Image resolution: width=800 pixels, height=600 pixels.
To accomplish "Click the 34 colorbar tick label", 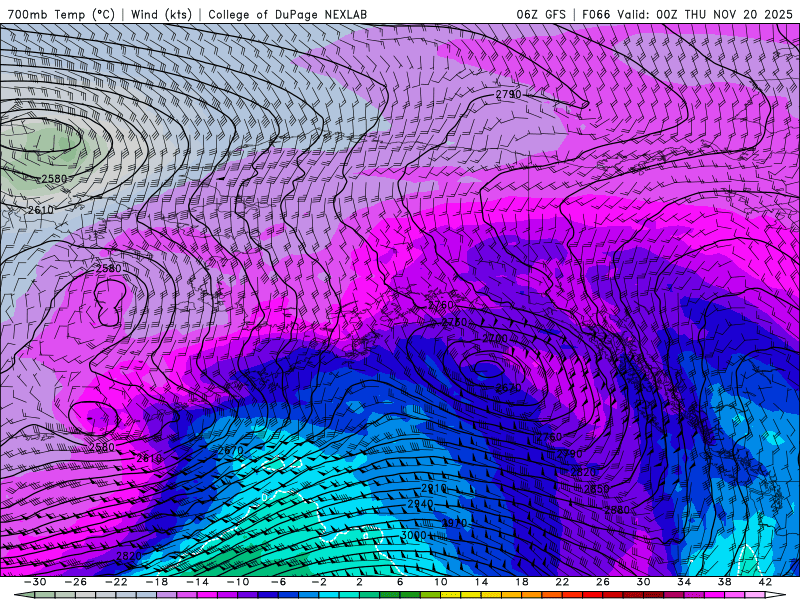I will point(684,582).
